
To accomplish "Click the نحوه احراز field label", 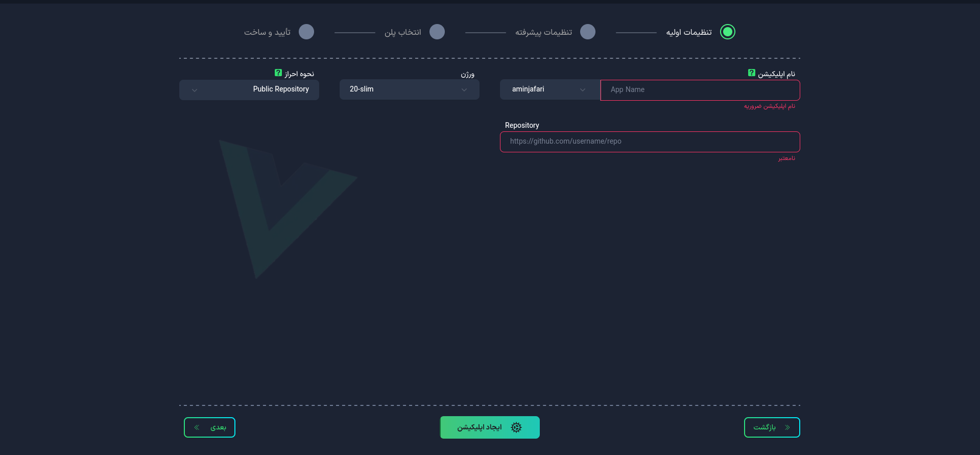I will point(299,74).
